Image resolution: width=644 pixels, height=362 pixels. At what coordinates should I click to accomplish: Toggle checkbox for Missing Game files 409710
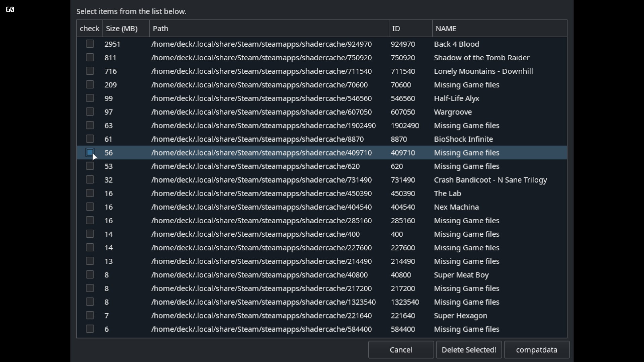(90, 152)
